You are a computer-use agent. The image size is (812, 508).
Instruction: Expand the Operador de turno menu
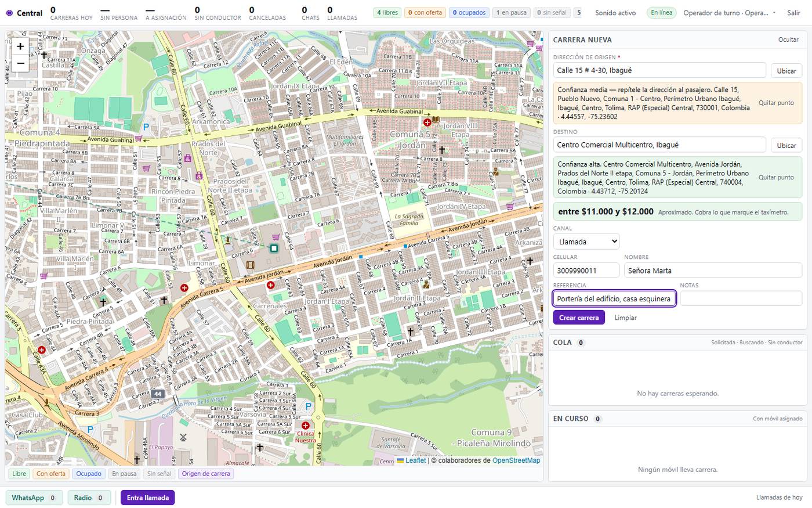730,13
